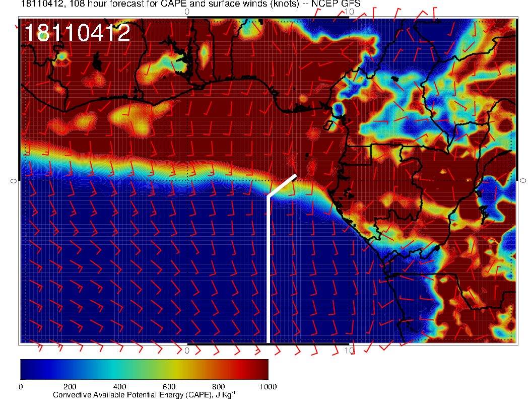The width and height of the screenshot is (532, 411).
Task: Click the NCEP GFS text in the title
Action: pyautogui.click(x=332, y=4)
